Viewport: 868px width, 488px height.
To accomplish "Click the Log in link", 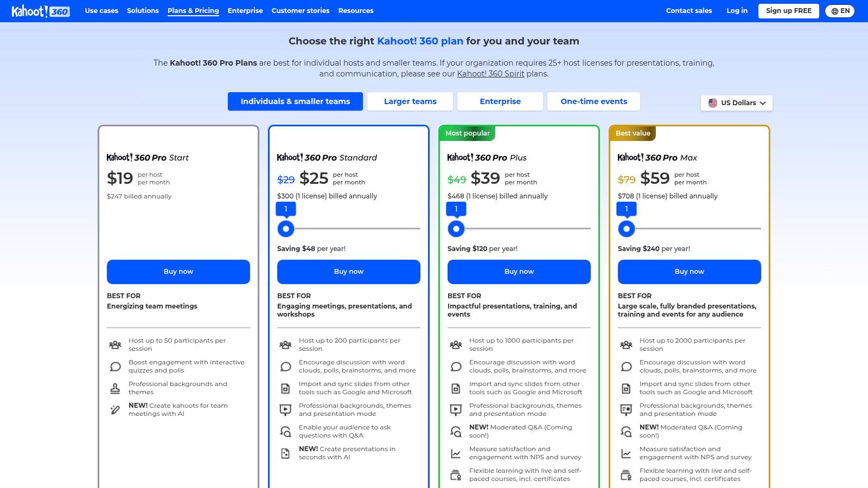I will 737,11.
